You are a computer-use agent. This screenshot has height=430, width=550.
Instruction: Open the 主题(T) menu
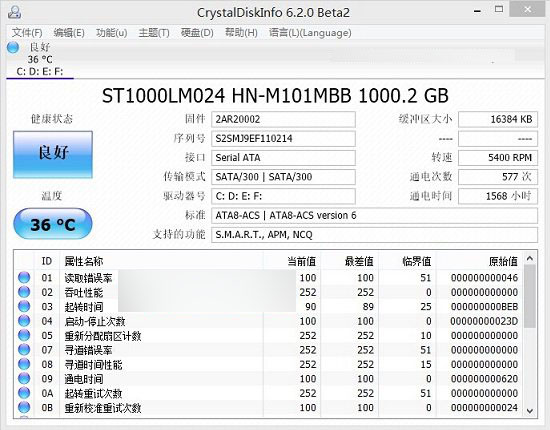(x=154, y=33)
